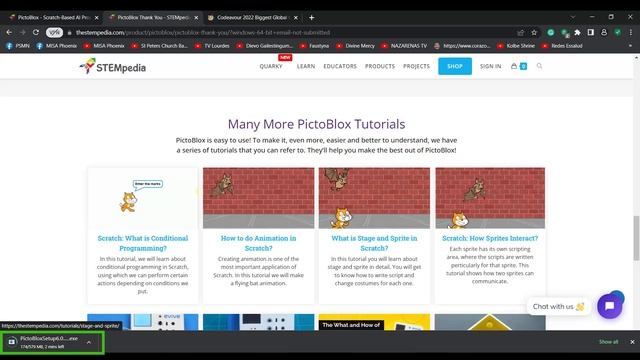Open Scratch: How Sprites Interact link
The image size is (640, 360).
point(490,238)
